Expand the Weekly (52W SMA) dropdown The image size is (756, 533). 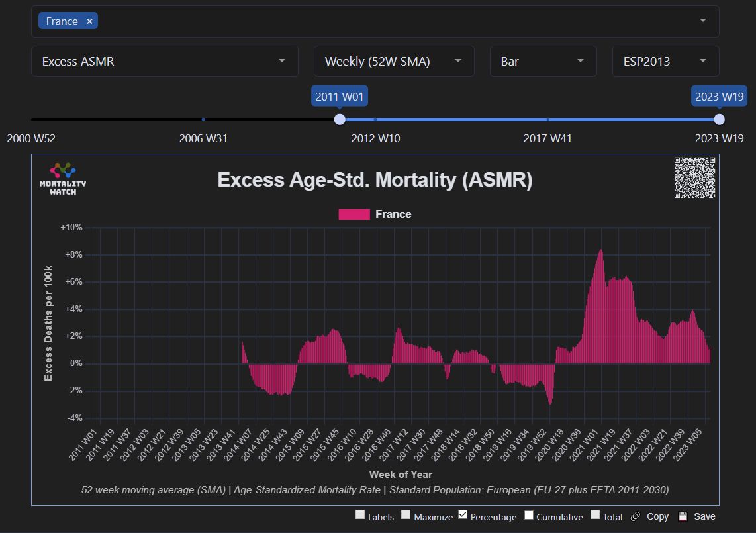point(394,61)
